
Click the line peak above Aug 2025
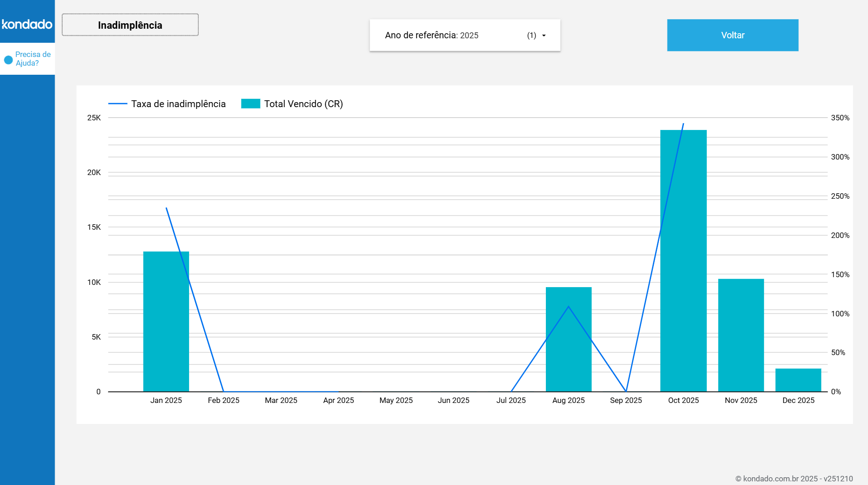568,306
